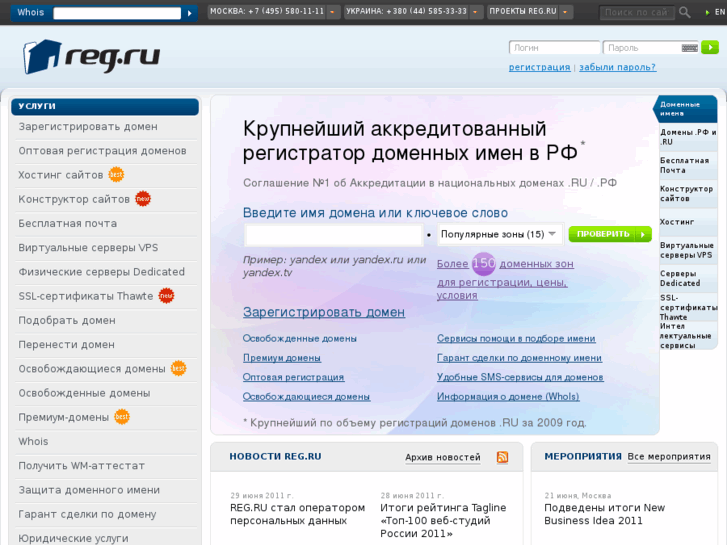Screen dimensions: 727x545
Task: Click the new badge next to Конструктор сайтов
Action: click(143, 199)
